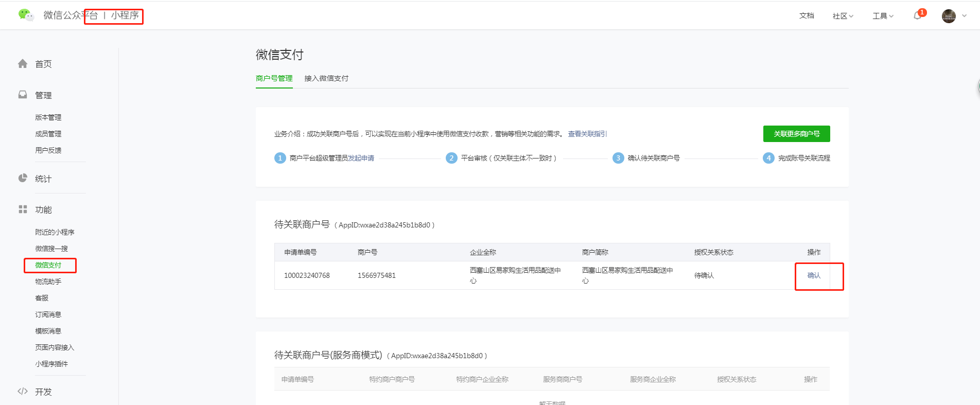Open 成员管理 in sidebar
The image size is (980, 405).
tap(48, 134)
